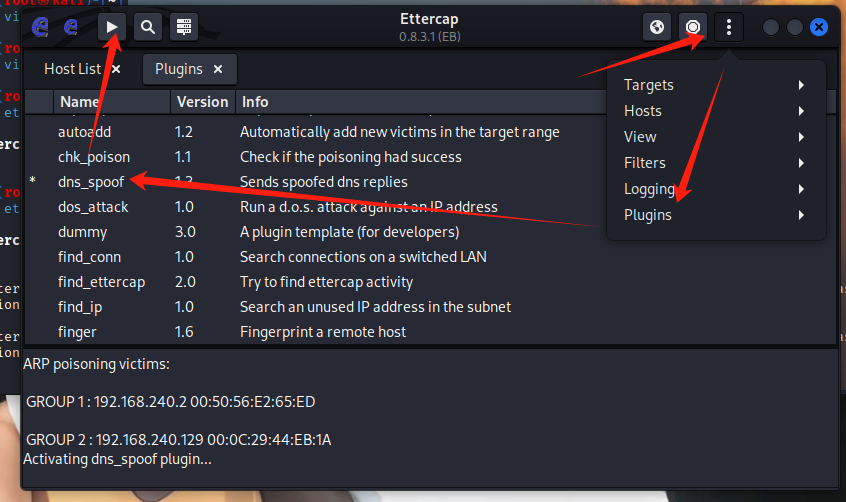Screen dimensions: 846x502
Task: Expand the Filters submenu arrow
Action: [x=801, y=163]
